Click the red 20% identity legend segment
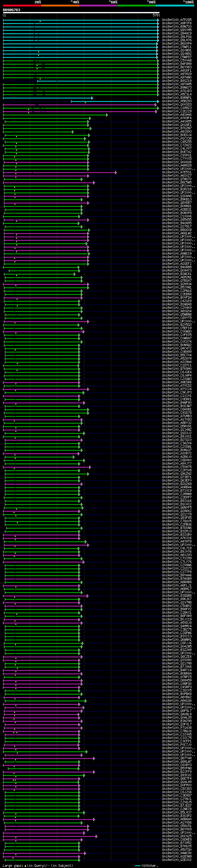The width and height of the screenshot is (197, 868). click(x=22, y=6)
